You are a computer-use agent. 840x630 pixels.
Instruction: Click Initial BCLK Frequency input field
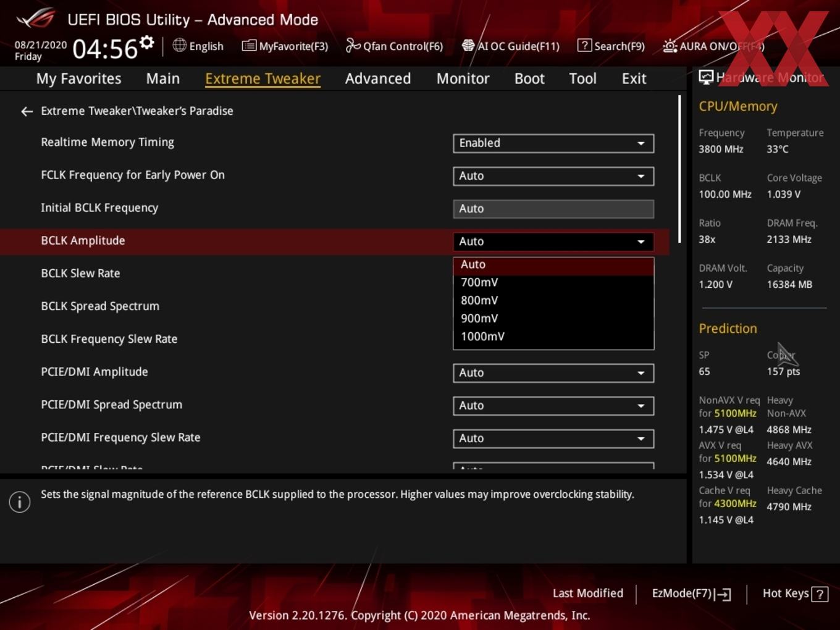tap(553, 209)
